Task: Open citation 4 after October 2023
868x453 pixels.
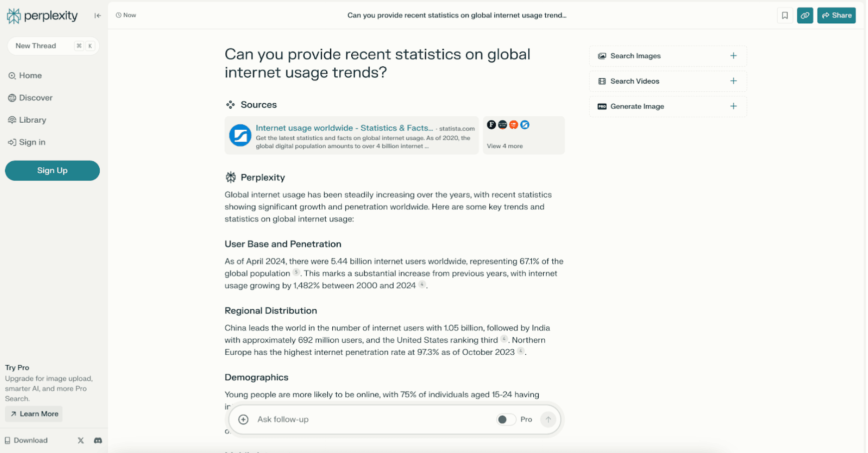Action: click(x=521, y=351)
